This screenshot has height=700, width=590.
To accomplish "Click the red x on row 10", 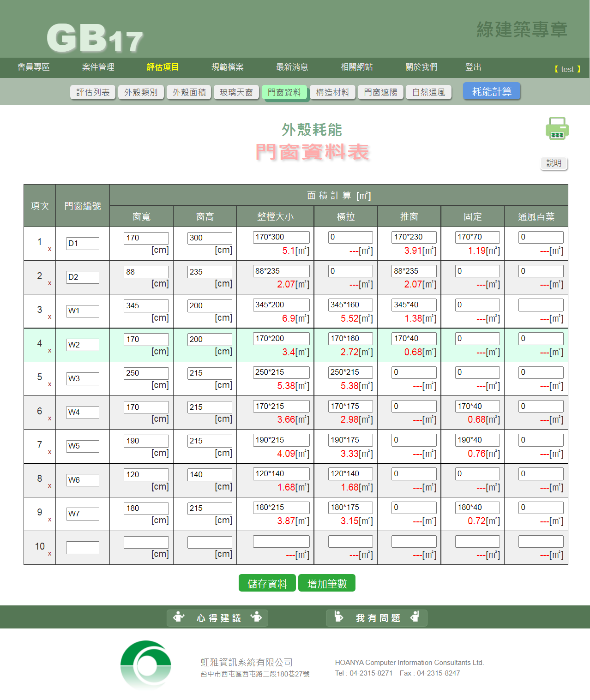I will pyautogui.click(x=49, y=553).
